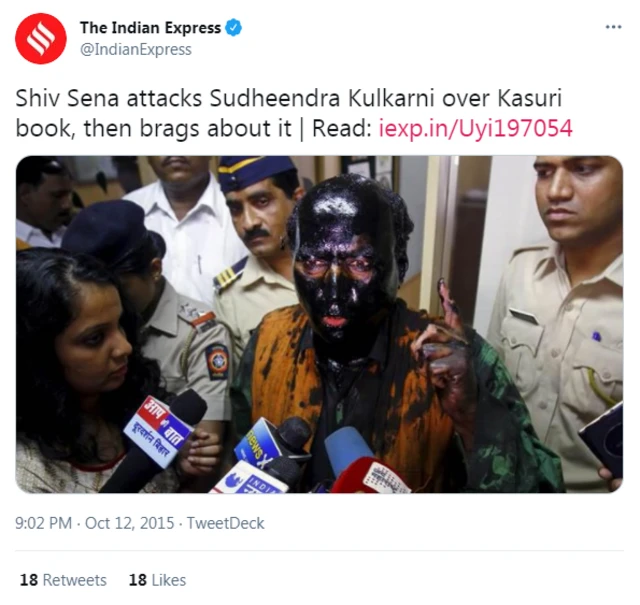Click the number 18 beside Likes
The image size is (640, 605).
[x=138, y=580]
